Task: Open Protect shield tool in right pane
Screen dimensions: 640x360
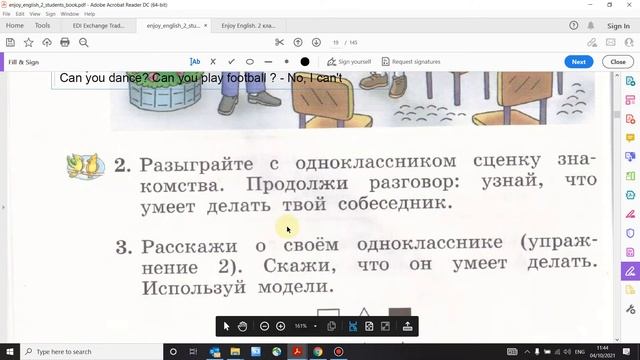Action: [x=630, y=233]
